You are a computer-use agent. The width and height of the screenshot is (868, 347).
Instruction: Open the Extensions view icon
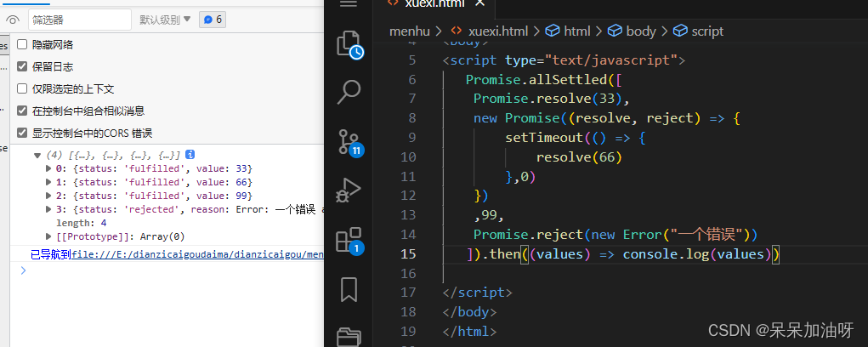click(349, 240)
